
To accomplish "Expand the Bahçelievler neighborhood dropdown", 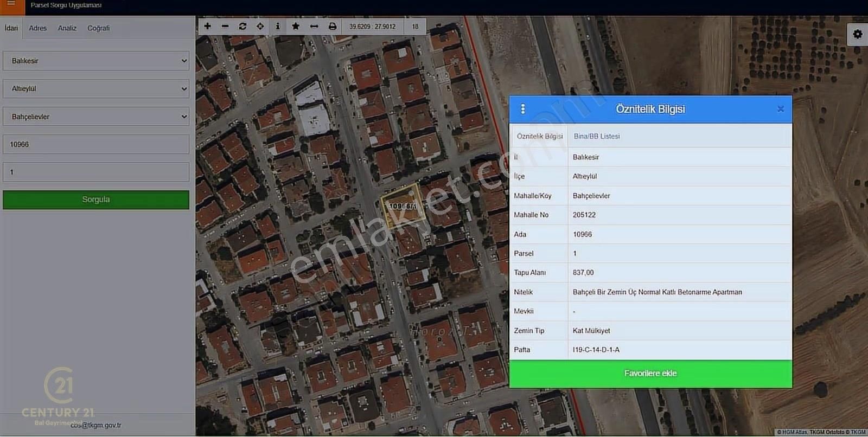I will tap(96, 117).
